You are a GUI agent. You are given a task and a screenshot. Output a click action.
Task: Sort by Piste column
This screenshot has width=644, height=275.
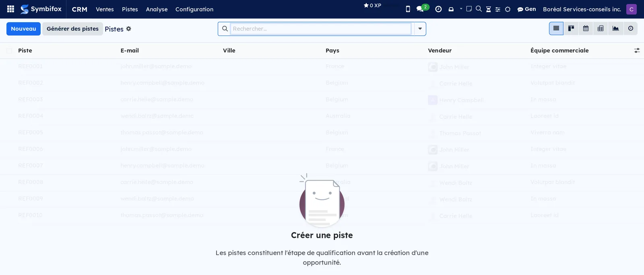click(25, 50)
